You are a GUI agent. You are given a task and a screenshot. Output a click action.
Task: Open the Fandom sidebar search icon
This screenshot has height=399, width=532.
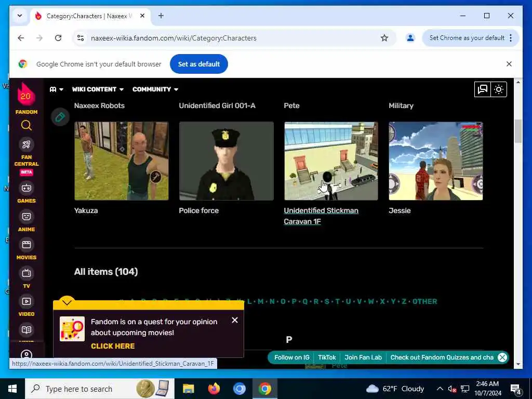(x=26, y=125)
